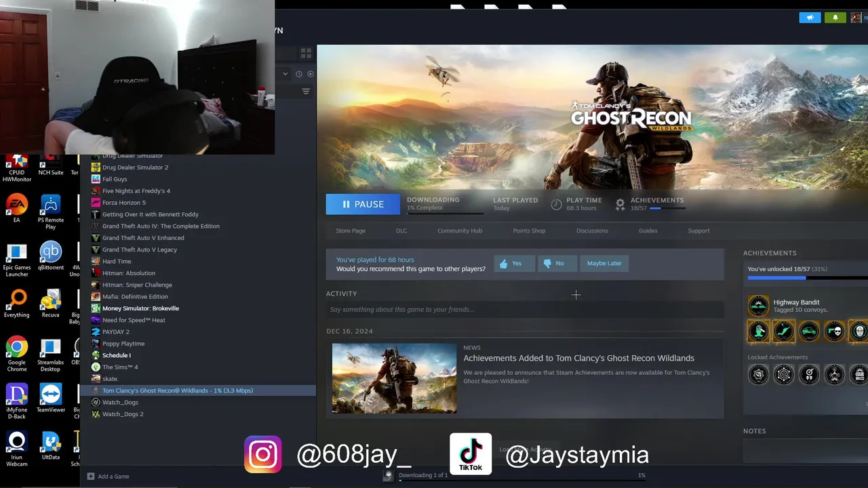Click the No thumbs-down recommendation button
The height and width of the screenshot is (488, 868).
[556, 263]
